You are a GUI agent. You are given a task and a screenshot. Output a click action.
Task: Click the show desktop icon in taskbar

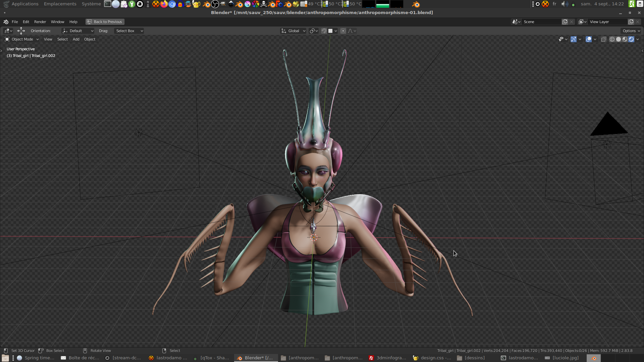tap(5, 358)
